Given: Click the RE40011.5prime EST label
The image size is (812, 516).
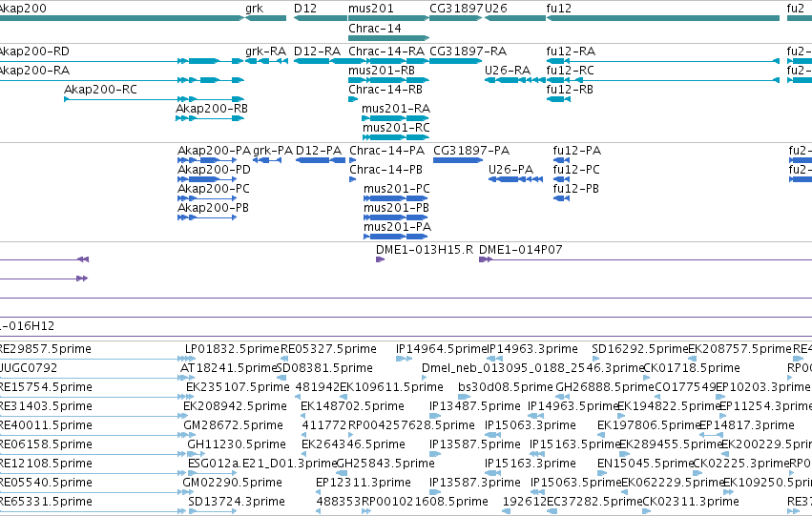Looking at the screenshot, I should [46, 426].
